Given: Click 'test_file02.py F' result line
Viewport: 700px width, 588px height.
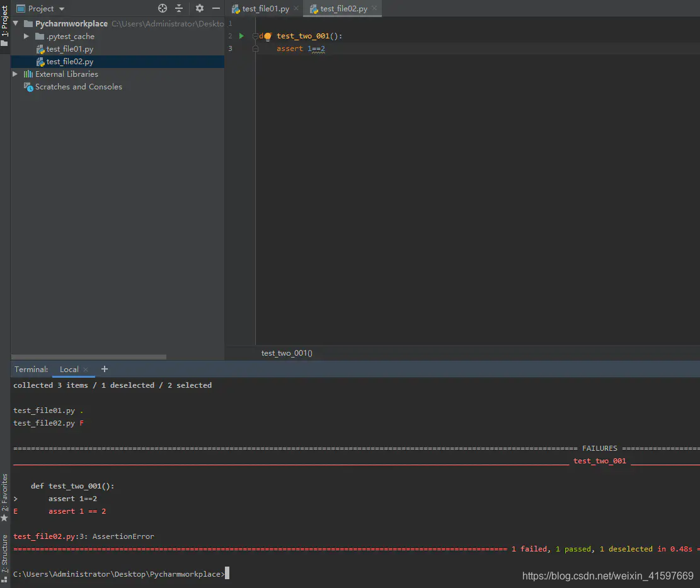Looking at the screenshot, I should [x=49, y=423].
